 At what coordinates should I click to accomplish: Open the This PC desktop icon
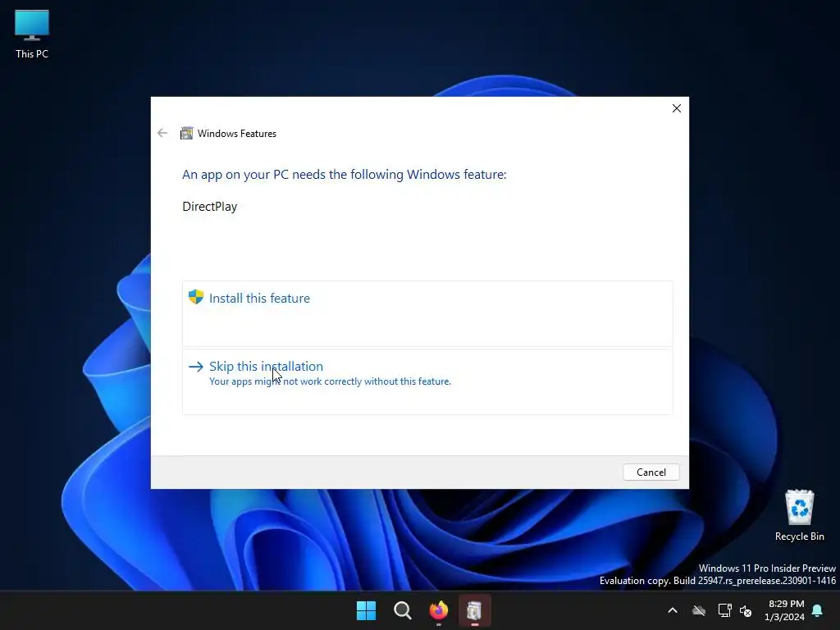[32, 34]
